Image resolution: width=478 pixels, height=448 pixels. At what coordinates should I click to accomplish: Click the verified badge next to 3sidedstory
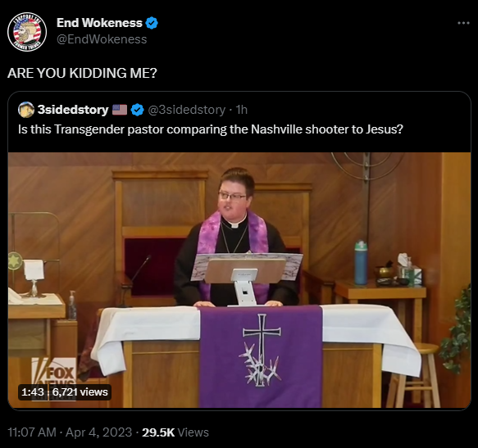tap(137, 110)
